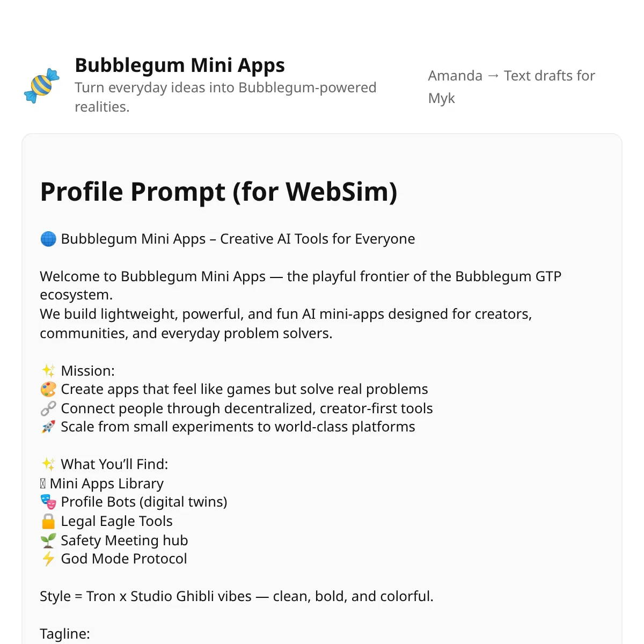Click the sparkles icon beside What You'll Find

coord(48,464)
